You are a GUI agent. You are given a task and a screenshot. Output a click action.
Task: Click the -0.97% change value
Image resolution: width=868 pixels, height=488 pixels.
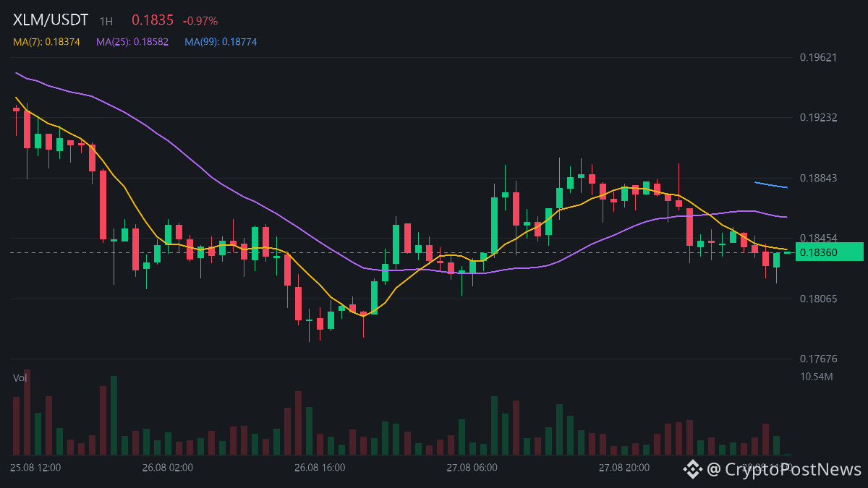pos(200,21)
